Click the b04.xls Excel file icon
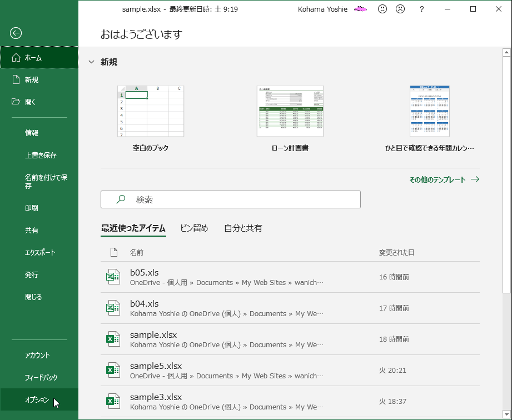Image resolution: width=512 pixels, height=420 pixels. pyautogui.click(x=113, y=308)
